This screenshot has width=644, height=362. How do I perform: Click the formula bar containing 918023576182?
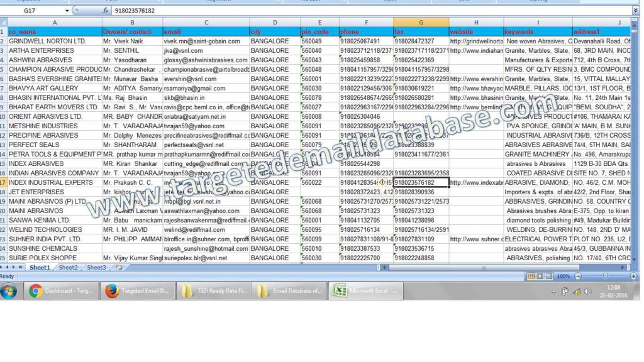pyautogui.click(x=372, y=11)
